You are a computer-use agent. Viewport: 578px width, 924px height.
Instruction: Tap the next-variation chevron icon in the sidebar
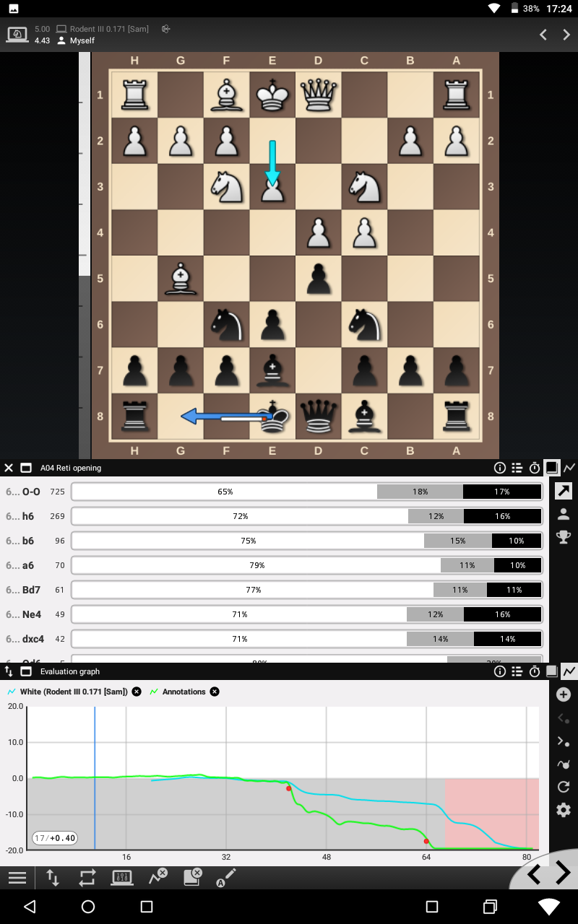pos(563,741)
